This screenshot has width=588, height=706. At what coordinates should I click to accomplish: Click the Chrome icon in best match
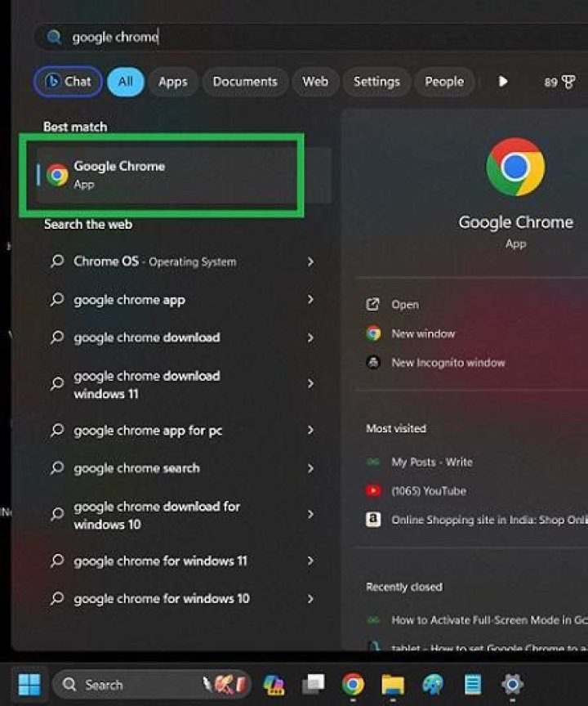click(57, 175)
